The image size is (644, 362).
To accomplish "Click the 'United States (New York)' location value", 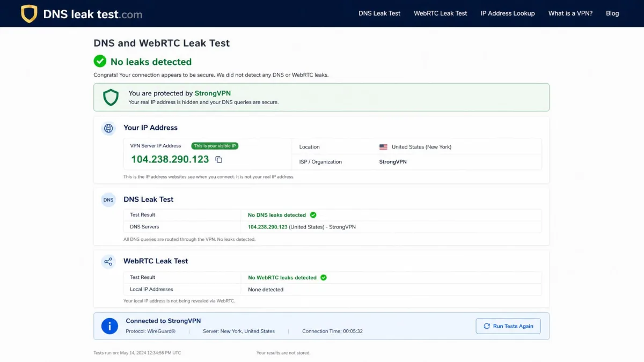I will pyautogui.click(x=421, y=147).
